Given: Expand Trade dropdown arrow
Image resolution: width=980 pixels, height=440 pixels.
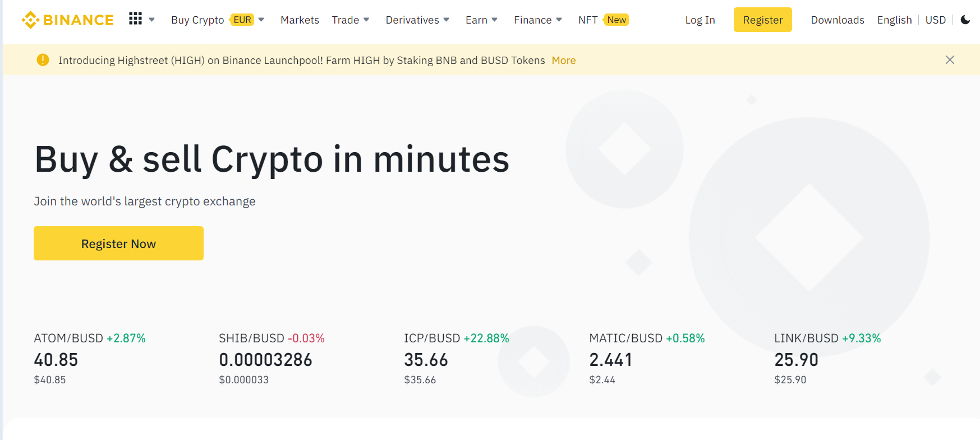Looking at the screenshot, I should [x=366, y=20].
